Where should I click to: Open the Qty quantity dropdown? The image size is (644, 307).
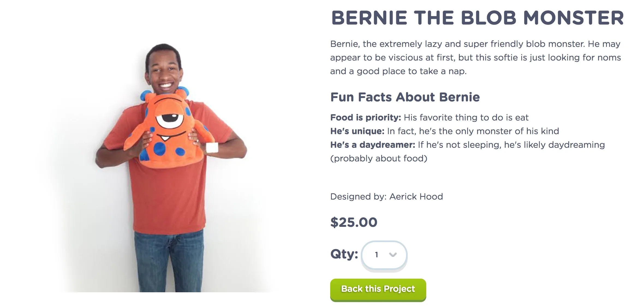click(384, 255)
